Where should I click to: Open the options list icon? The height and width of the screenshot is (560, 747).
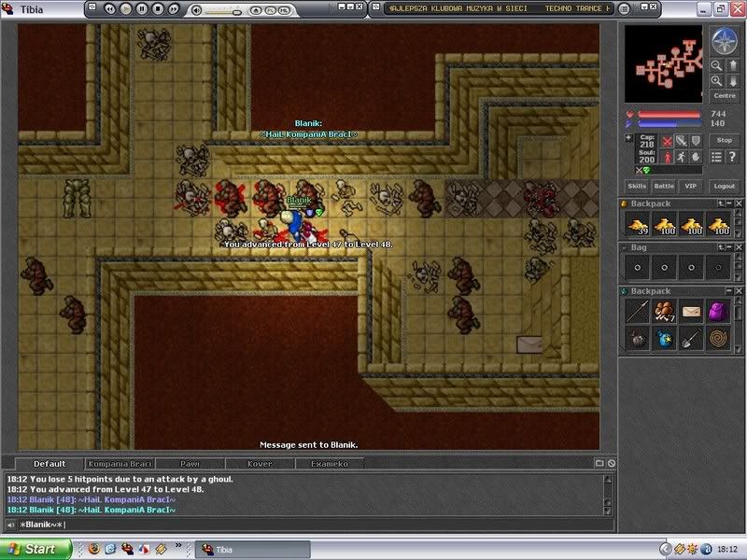tap(716, 157)
